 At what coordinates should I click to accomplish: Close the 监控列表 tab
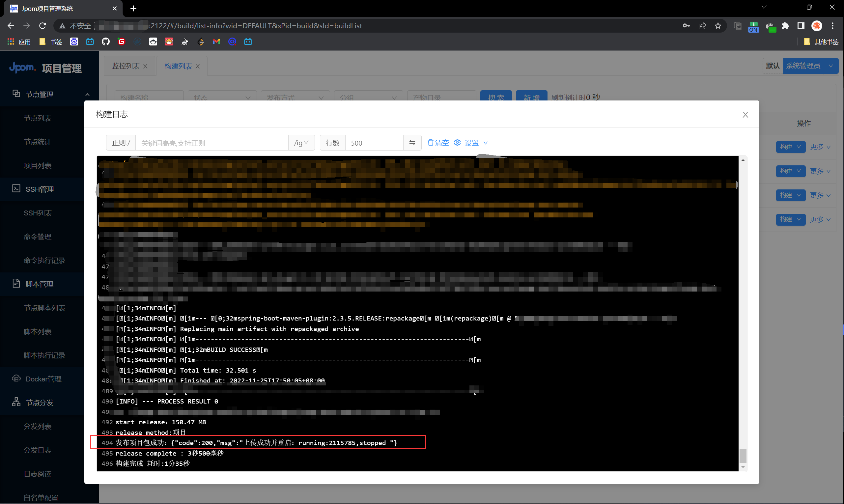pos(145,66)
